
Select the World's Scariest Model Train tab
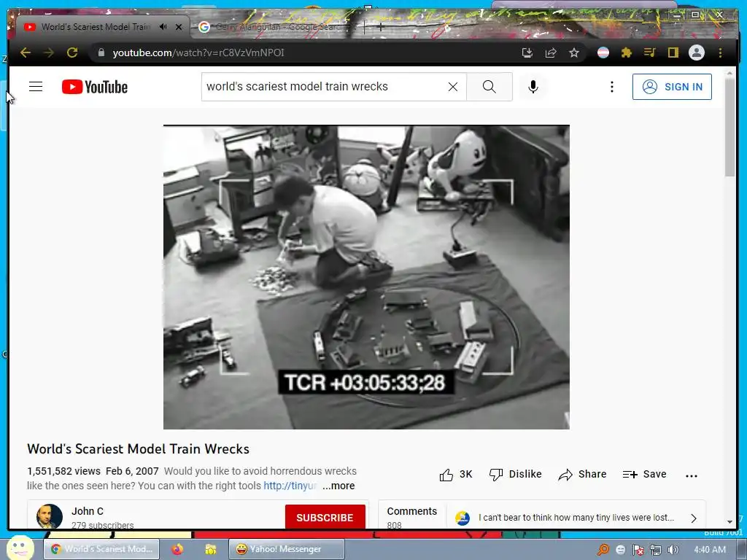pos(96,27)
